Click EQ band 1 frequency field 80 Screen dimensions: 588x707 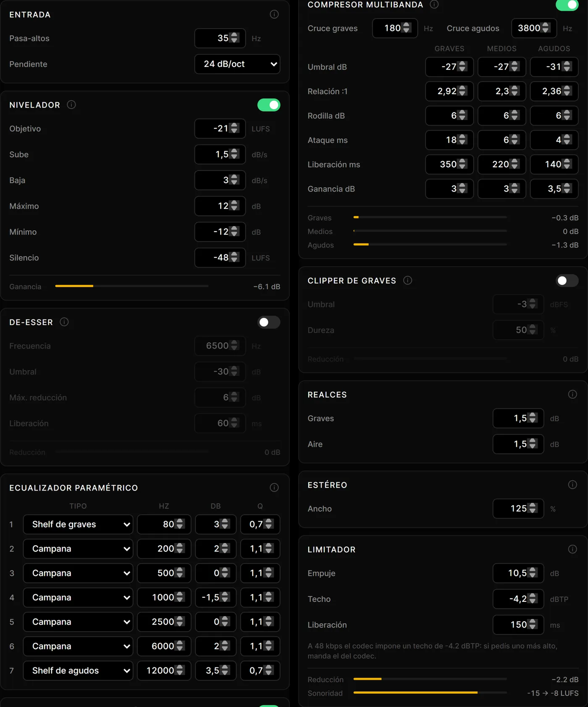[x=164, y=525]
